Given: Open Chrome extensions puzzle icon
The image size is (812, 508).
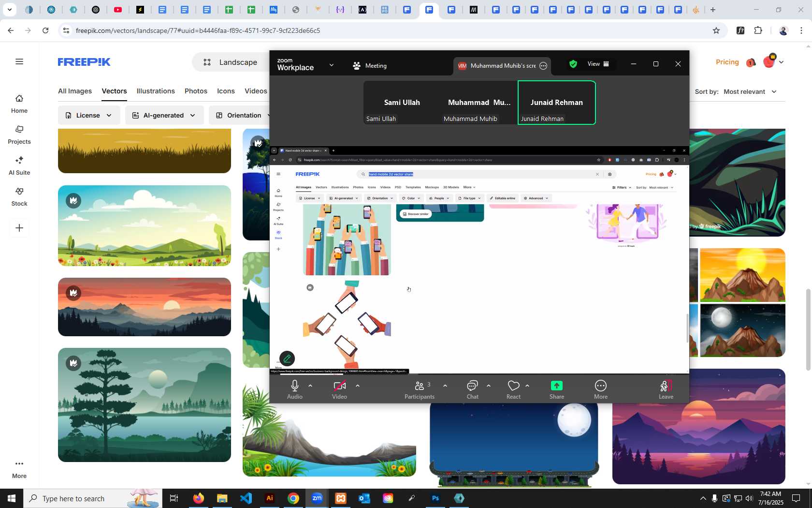Looking at the screenshot, I should tap(758, 30).
